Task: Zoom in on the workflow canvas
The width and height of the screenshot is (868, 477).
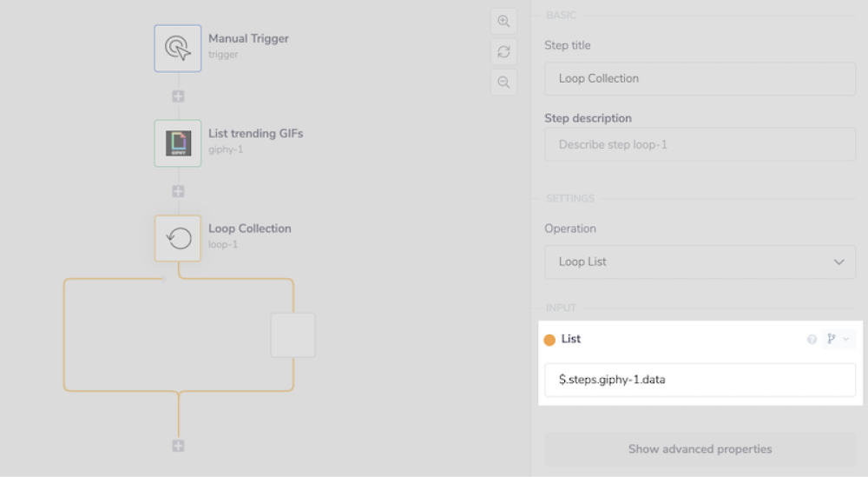Action: tap(503, 22)
